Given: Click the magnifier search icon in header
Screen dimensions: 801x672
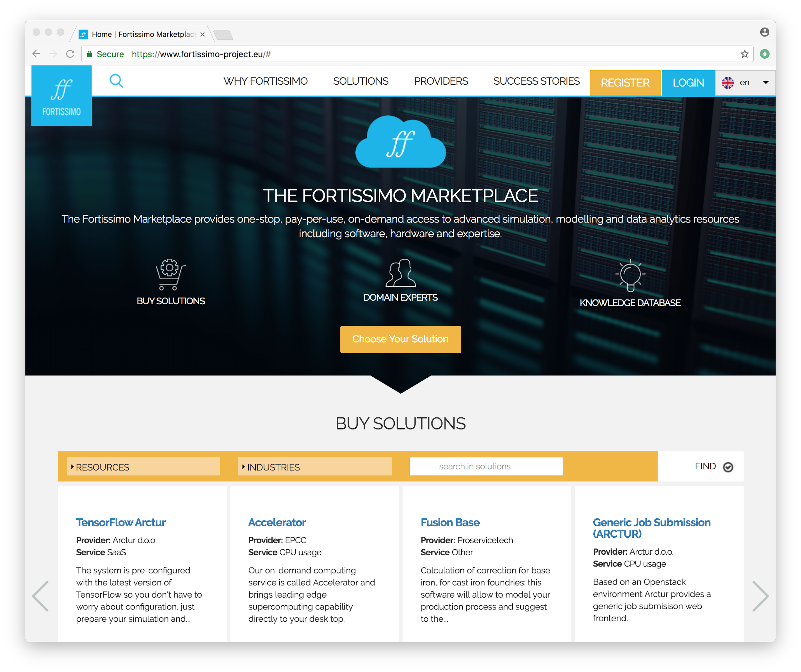Looking at the screenshot, I should click(116, 81).
